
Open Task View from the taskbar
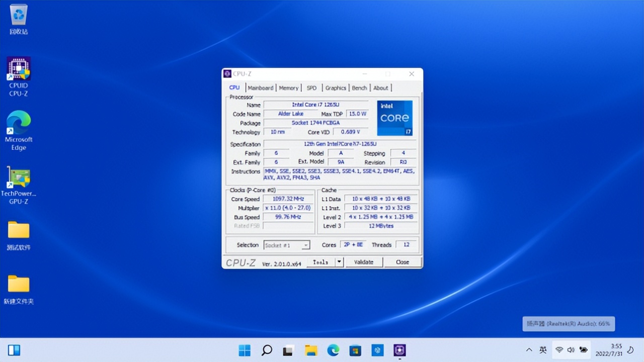288,350
